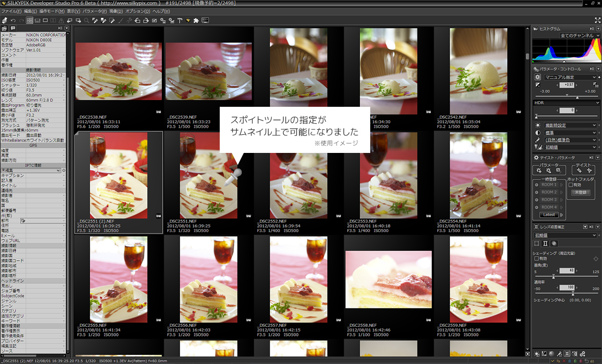The width and height of the screenshot is (602, 364).
Task: Open the ヘルプ(H) menu
Action: (161, 11)
